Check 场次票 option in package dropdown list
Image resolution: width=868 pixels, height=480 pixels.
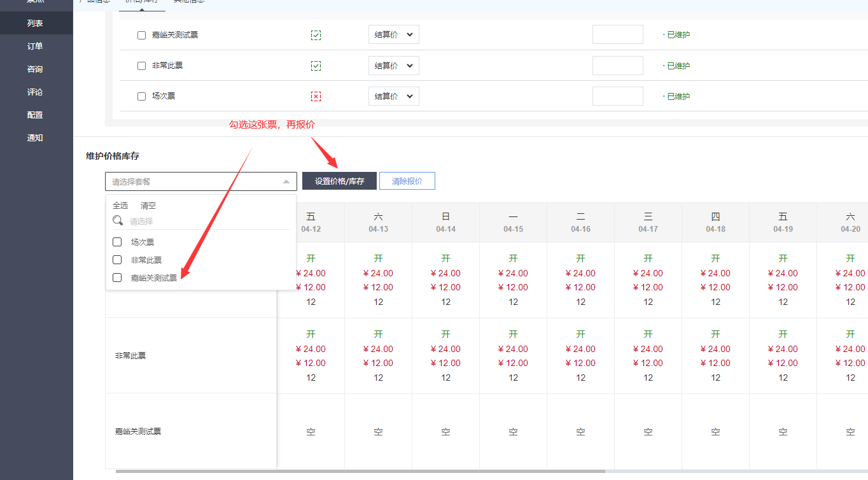117,242
